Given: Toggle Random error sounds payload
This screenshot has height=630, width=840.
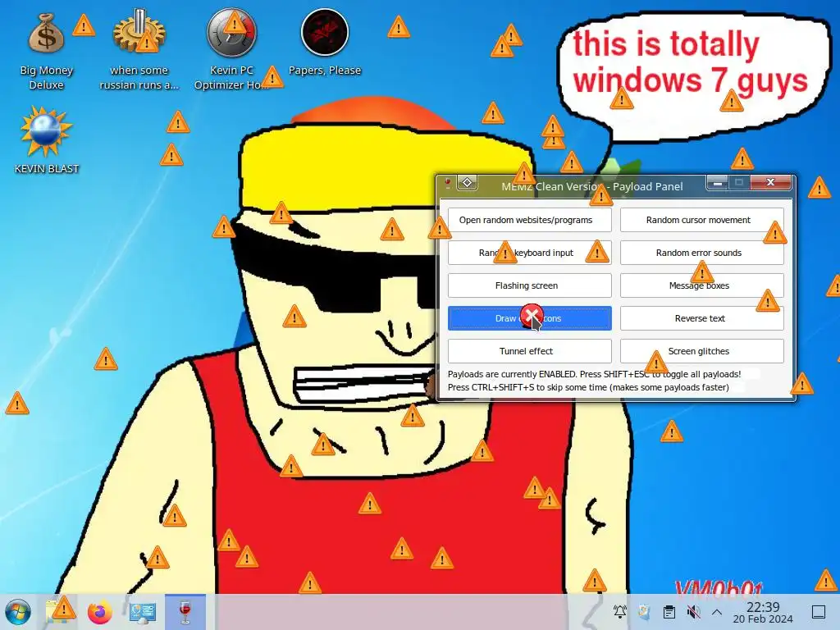Looking at the screenshot, I should pos(702,253).
